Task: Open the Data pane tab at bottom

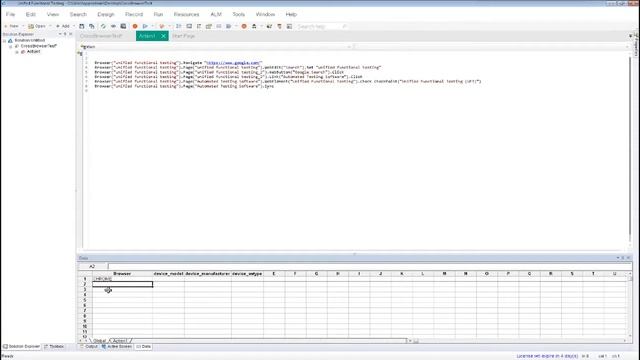Action: click(x=144, y=347)
